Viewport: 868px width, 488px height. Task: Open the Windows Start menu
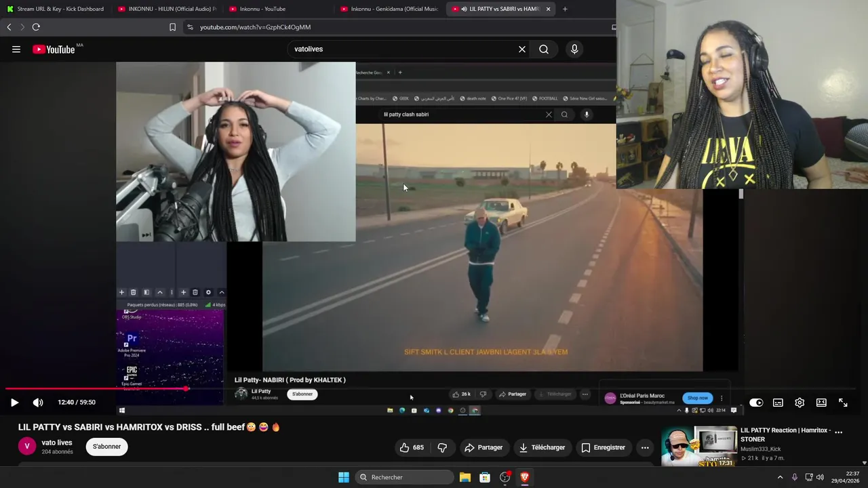coord(344,477)
